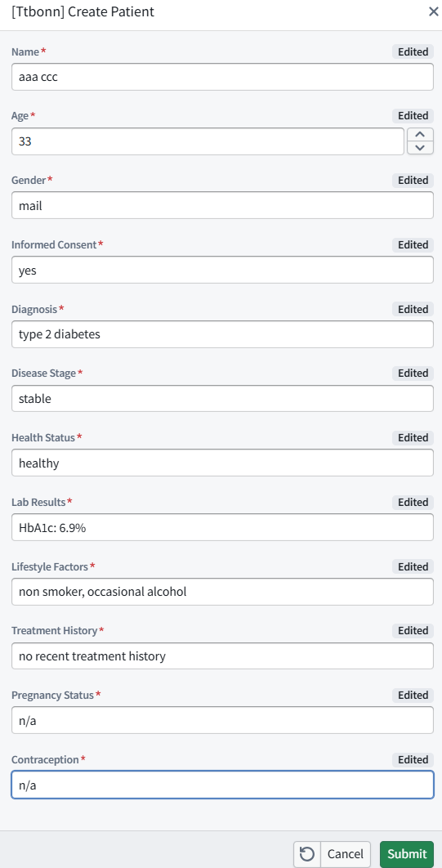Click the Contraception input field
The image size is (442, 868).
[222, 785]
